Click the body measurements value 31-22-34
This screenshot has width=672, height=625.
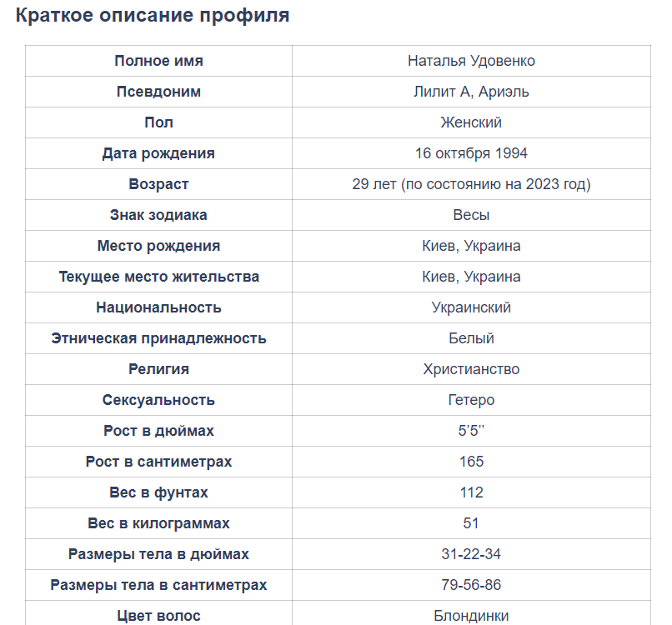(x=471, y=554)
